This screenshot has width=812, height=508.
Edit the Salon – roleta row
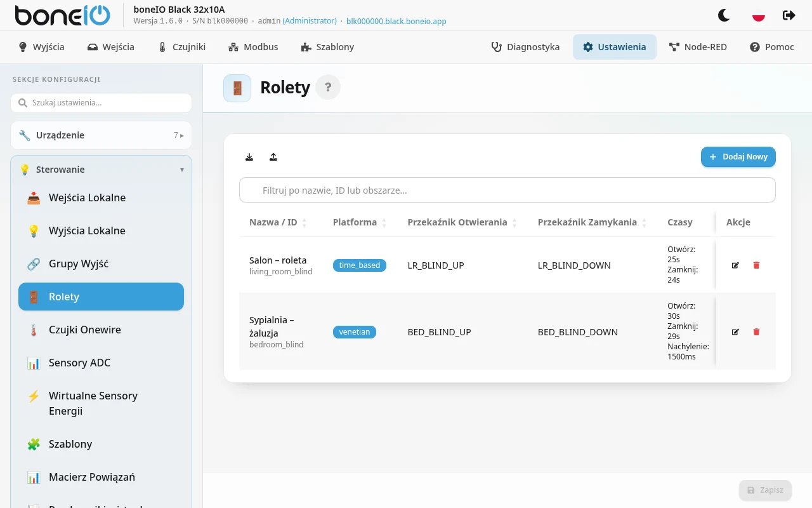click(735, 265)
